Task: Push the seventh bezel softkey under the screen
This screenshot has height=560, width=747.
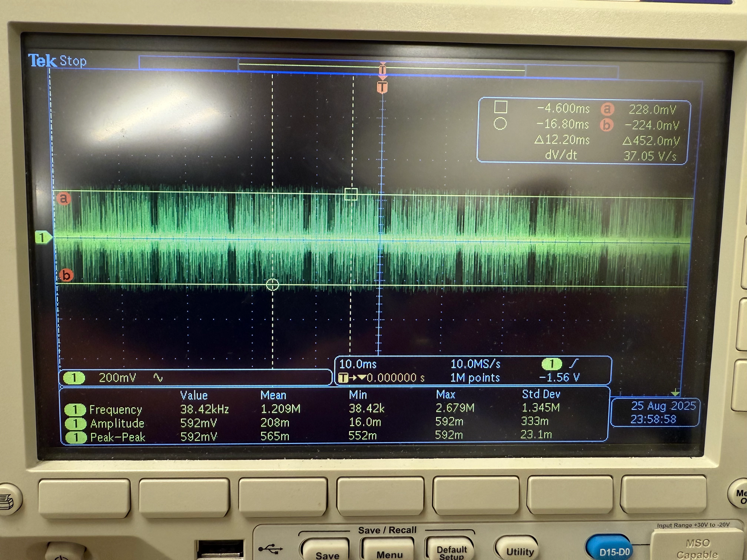Action: [x=664, y=495]
